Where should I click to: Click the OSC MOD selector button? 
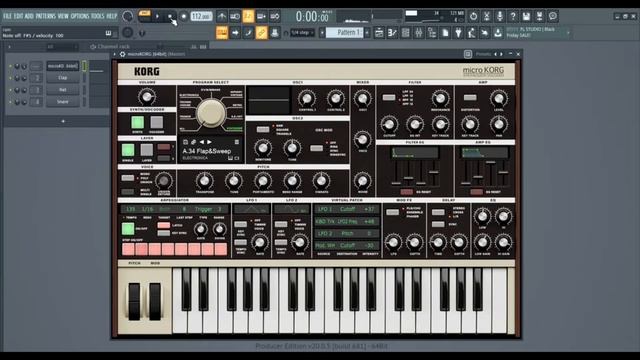point(316,148)
